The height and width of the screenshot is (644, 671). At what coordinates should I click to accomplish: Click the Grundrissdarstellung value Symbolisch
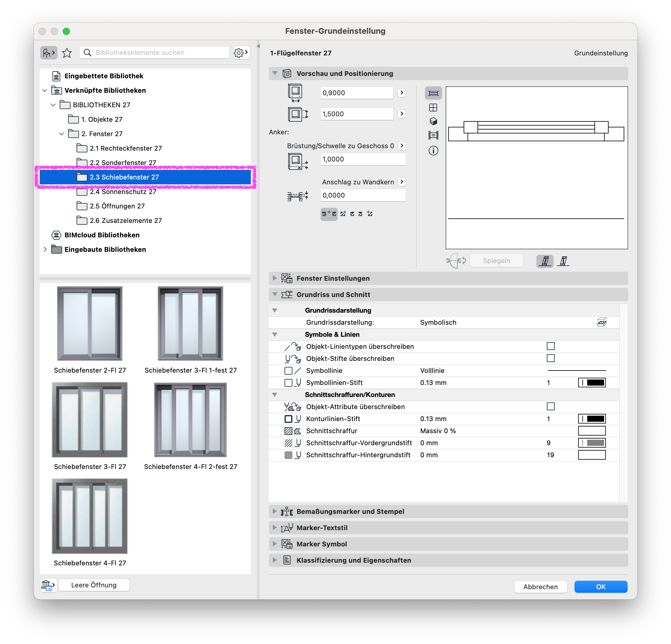coord(438,323)
